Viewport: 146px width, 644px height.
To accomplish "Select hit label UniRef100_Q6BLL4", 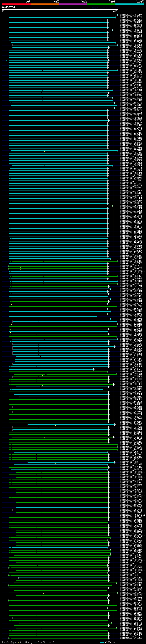I will 131,366.
